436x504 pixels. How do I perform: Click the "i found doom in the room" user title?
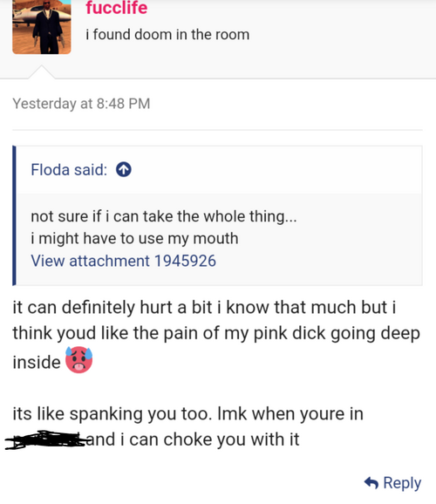coord(167,34)
